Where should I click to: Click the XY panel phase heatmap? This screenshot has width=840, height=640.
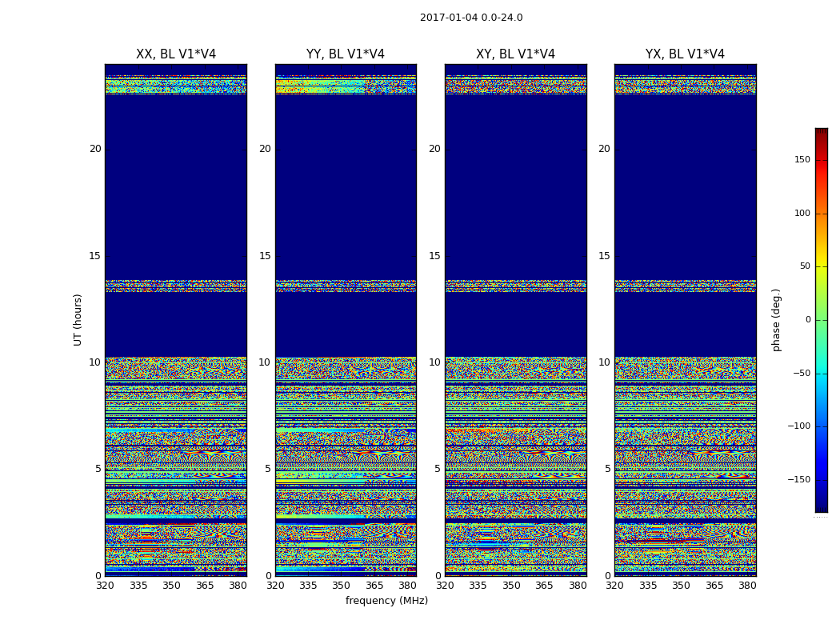(x=515, y=320)
